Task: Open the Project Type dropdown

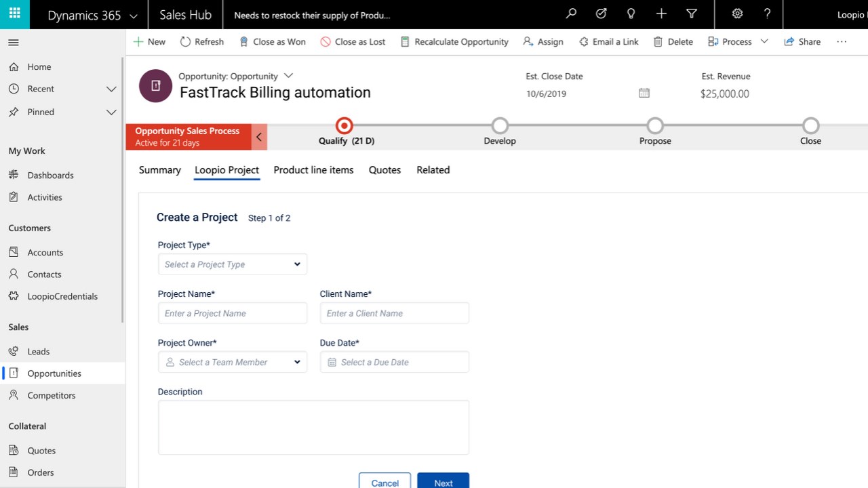Action: pyautogui.click(x=232, y=264)
